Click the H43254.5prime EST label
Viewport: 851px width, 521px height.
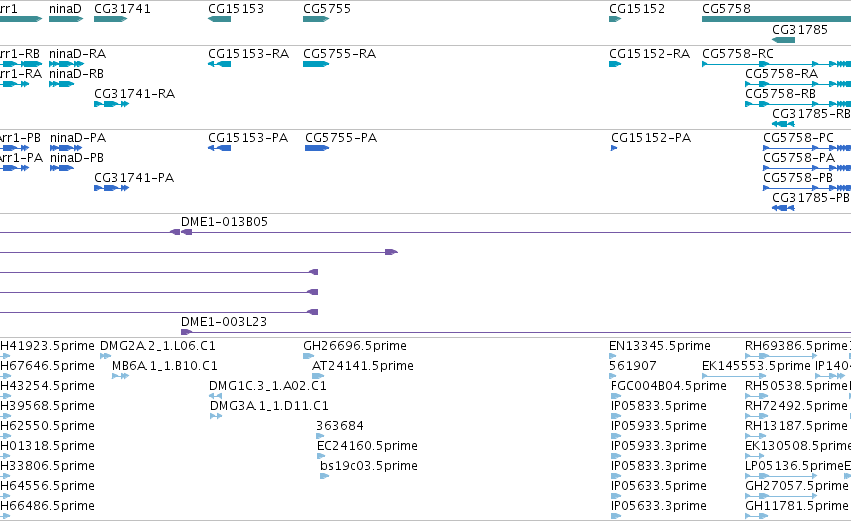(x=48, y=386)
